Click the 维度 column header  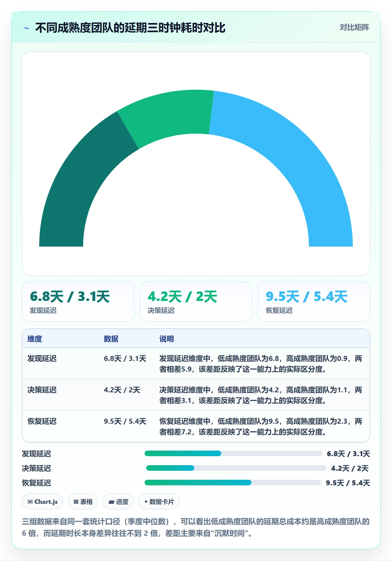coord(35,339)
